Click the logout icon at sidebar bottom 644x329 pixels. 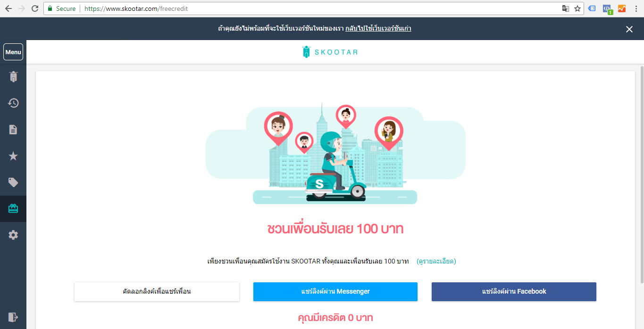click(13, 316)
